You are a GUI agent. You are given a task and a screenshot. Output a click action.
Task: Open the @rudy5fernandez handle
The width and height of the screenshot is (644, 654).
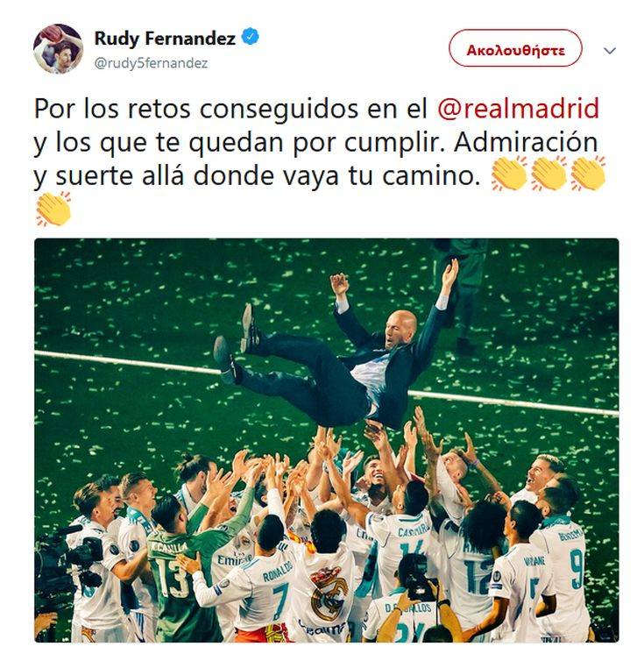coord(151,63)
